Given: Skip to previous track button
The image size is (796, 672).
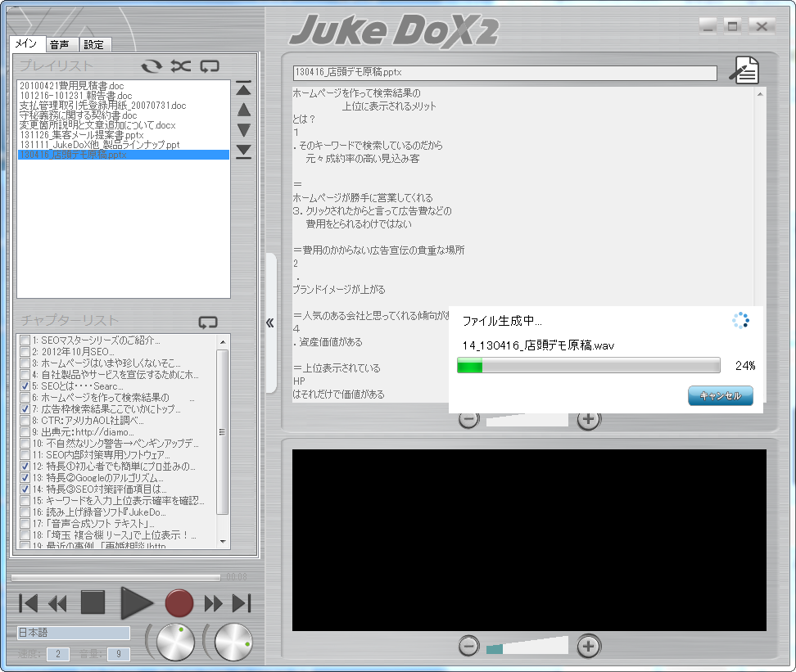Looking at the screenshot, I should pyautogui.click(x=28, y=603).
